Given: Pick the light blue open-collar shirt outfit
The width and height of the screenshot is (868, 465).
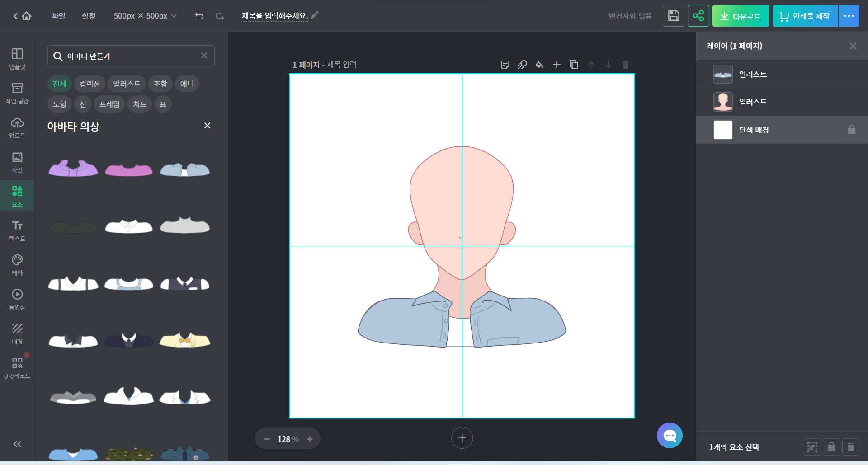Looking at the screenshot, I should coord(185,169).
